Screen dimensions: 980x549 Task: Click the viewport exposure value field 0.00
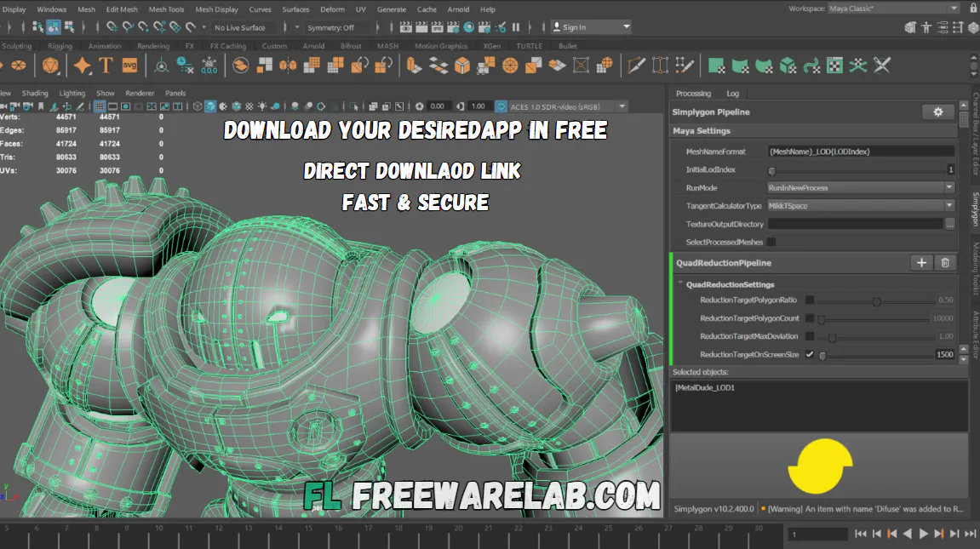pyautogui.click(x=438, y=106)
